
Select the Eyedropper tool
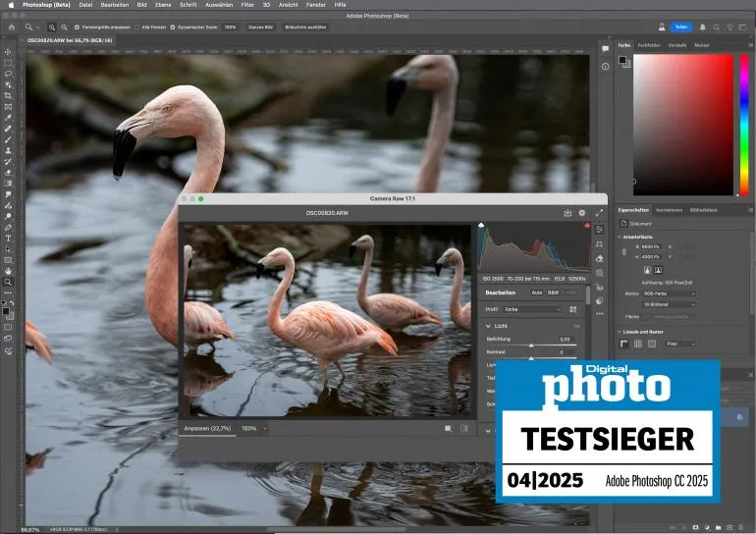pyautogui.click(x=8, y=118)
